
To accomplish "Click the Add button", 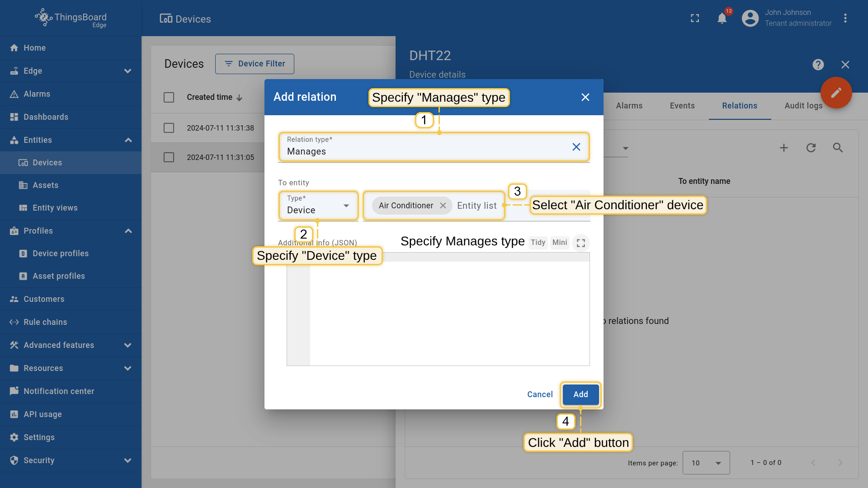I will [580, 394].
